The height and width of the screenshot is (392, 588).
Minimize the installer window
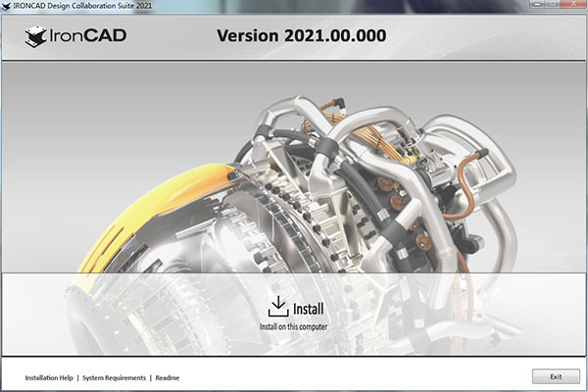pyautogui.click(x=538, y=4)
